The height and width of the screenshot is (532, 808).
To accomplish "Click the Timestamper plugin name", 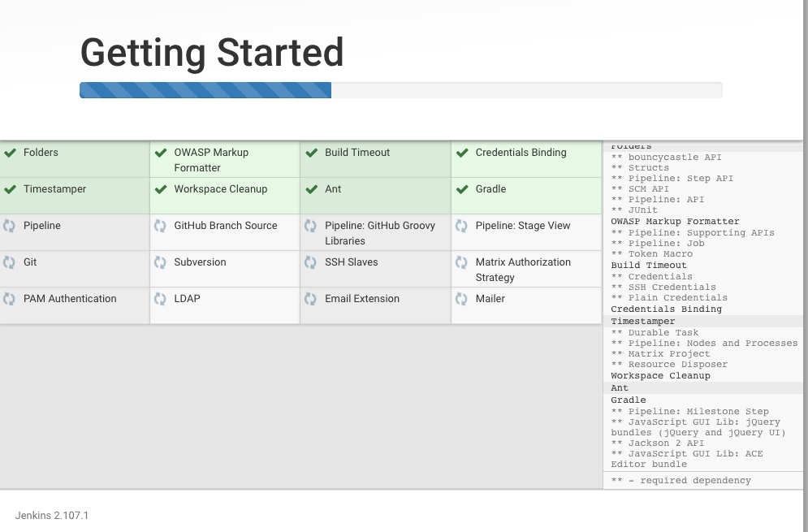I will coord(54,189).
